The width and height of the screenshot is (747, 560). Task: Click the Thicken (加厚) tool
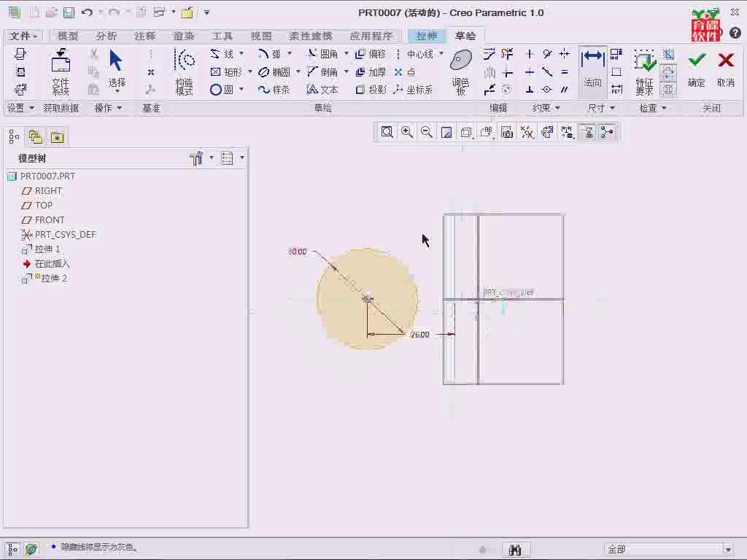point(371,72)
